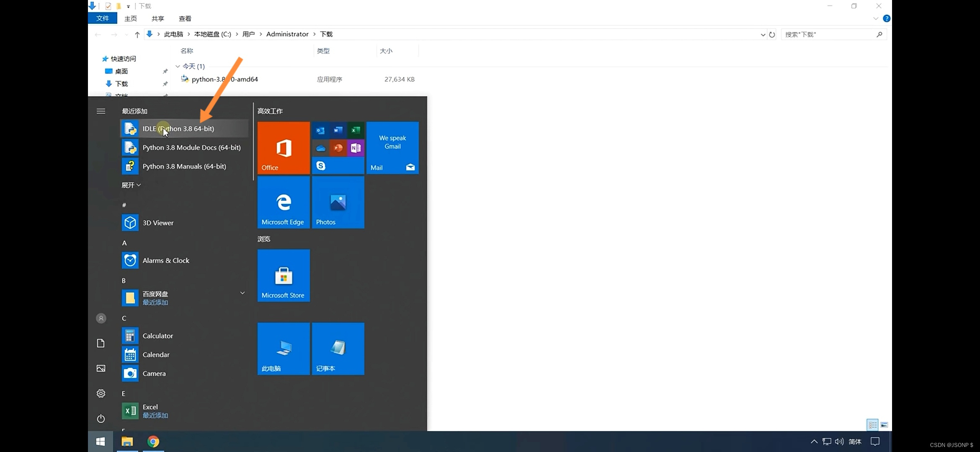
Task: Open notification action center
Action: (875, 442)
